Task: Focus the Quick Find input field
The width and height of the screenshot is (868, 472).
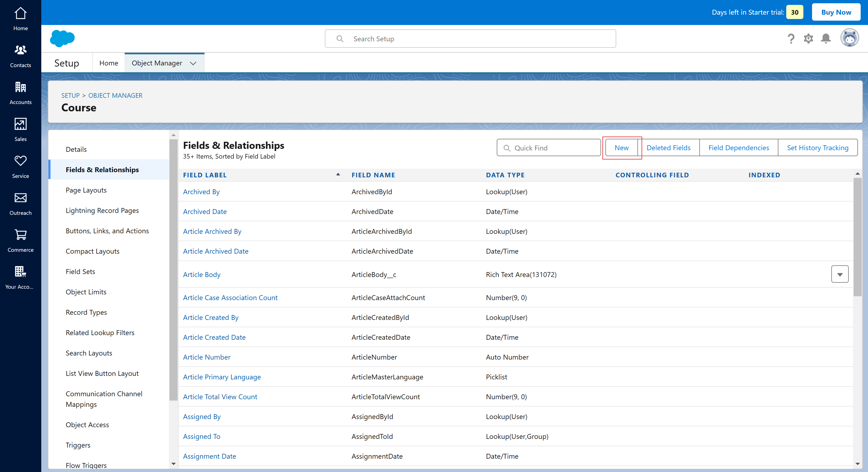Action: point(549,148)
